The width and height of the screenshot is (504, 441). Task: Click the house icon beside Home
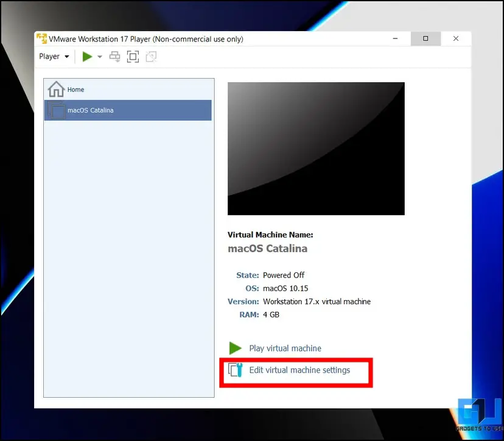click(x=56, y=89)
